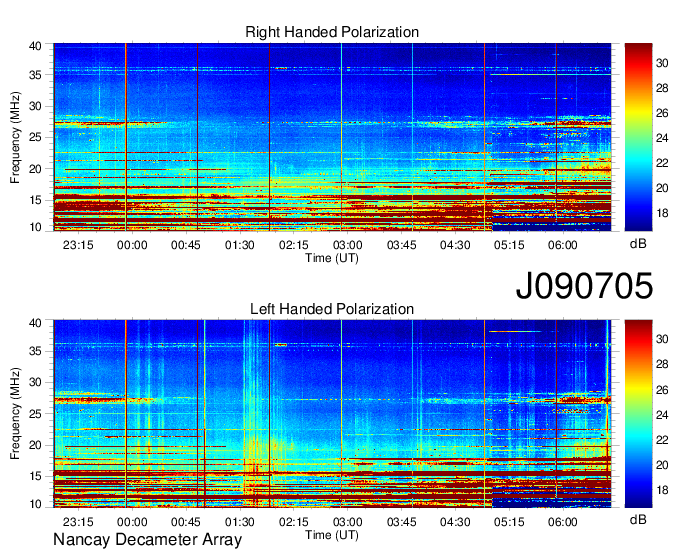
Task: Click the 22 dB tick on Left Handed colorbar
Action: (662, 440)
